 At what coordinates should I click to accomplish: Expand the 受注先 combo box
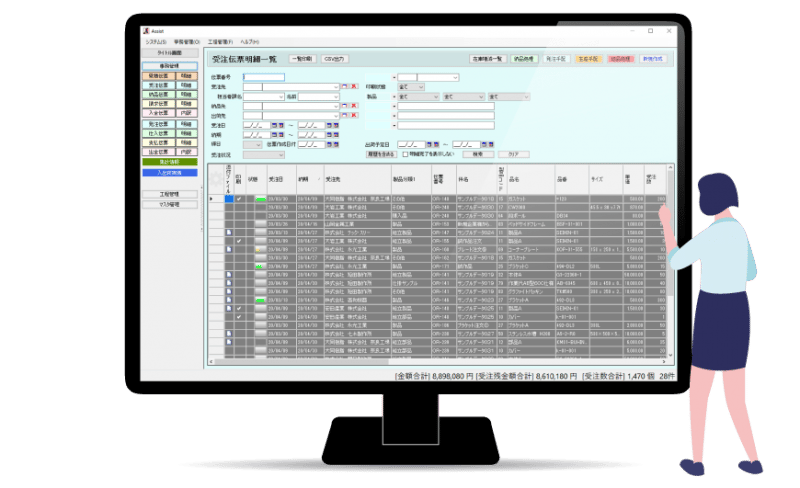coord(336,87)
